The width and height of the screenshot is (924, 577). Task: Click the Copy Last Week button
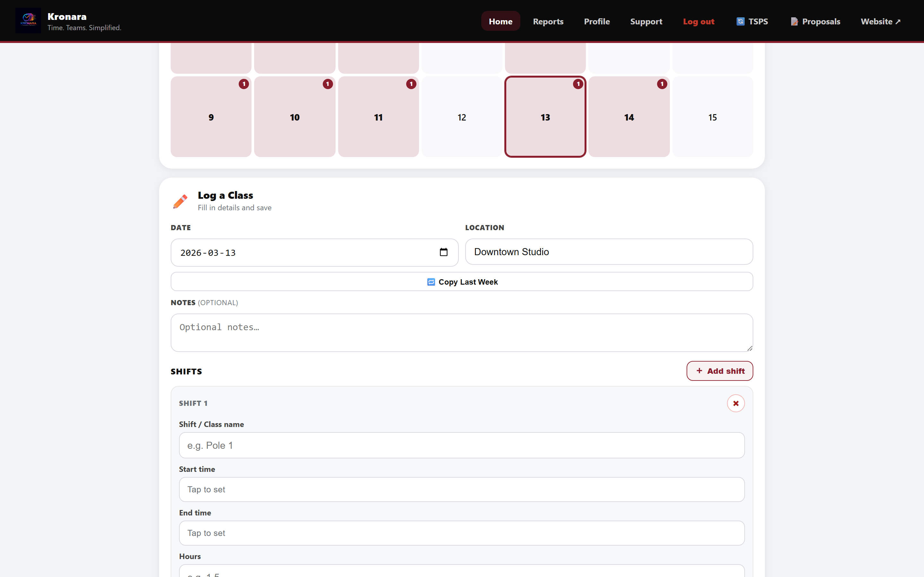click(x=462, y=282)
